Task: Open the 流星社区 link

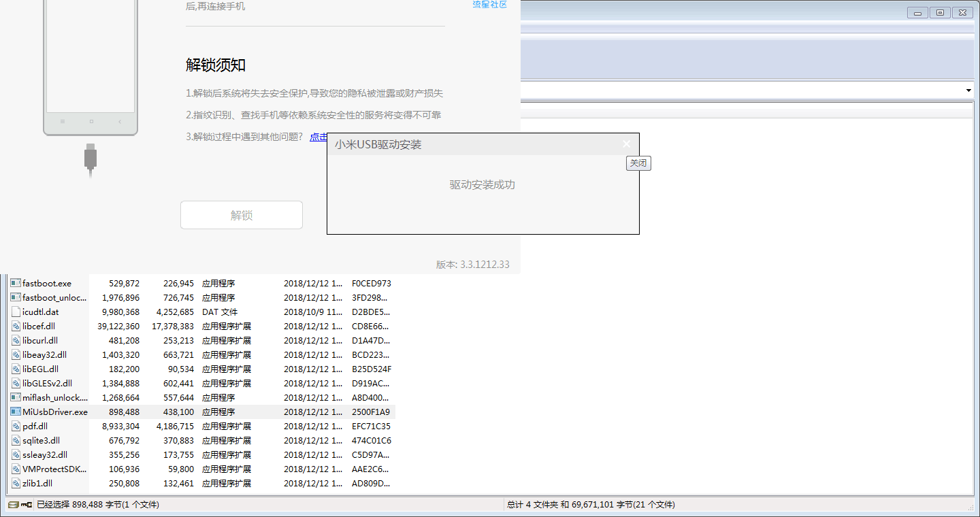Action: pos(490,4)
